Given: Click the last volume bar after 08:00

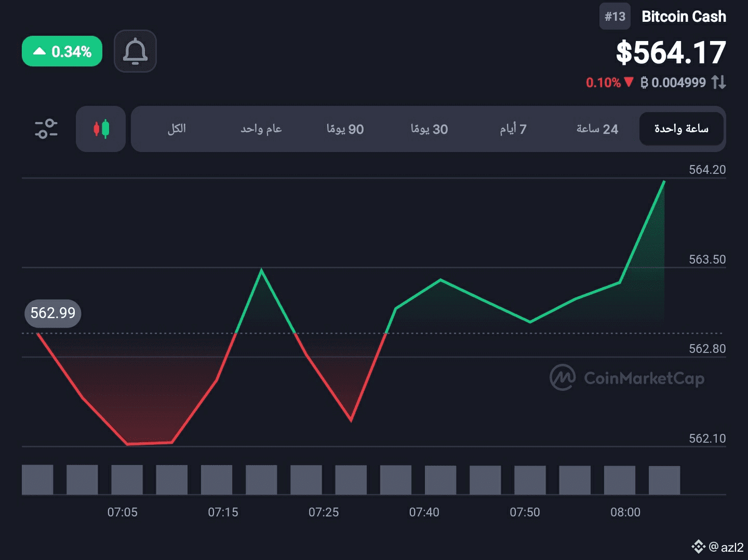Looking at the screenshot, I should pos(664,480).
